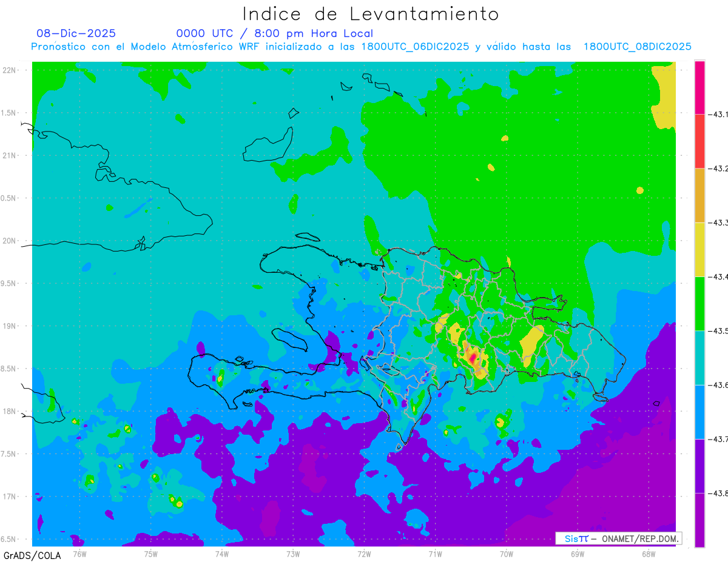Click the 72W longitude label
Viewport: 728px width, 562px height.
tap(364, 554)
